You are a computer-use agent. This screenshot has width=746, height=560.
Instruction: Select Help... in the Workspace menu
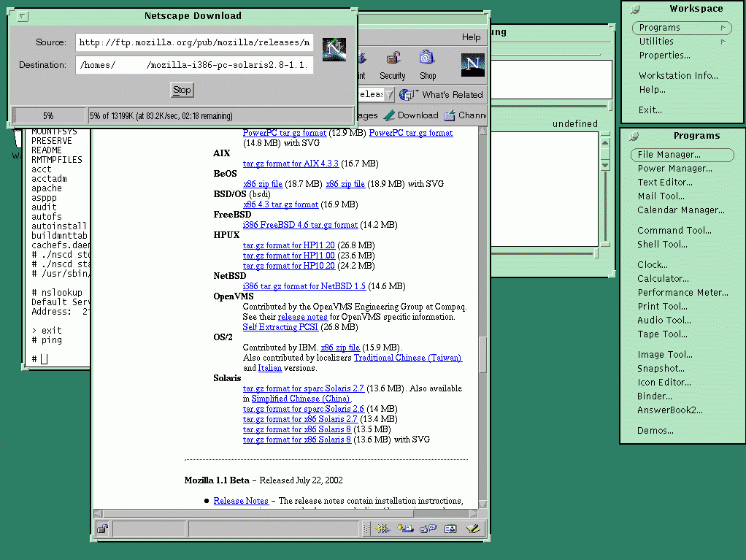[653, 90]
